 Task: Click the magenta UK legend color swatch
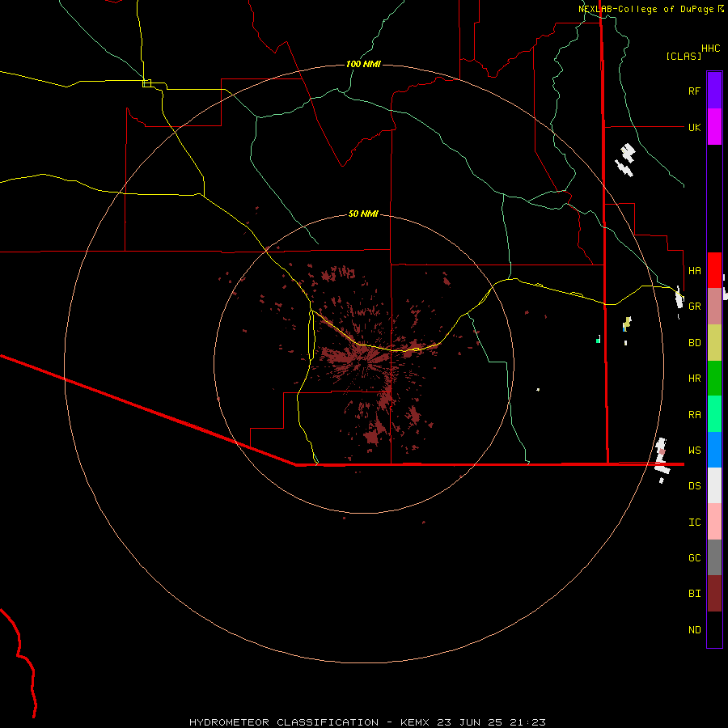pos(714,127)
